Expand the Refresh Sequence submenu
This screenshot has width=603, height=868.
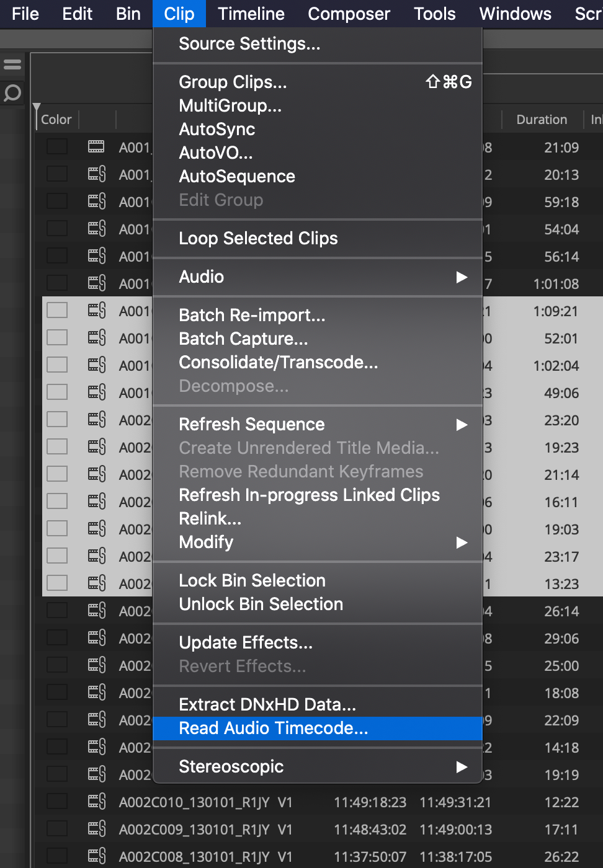pyautogui.click(x=461, y=425)
